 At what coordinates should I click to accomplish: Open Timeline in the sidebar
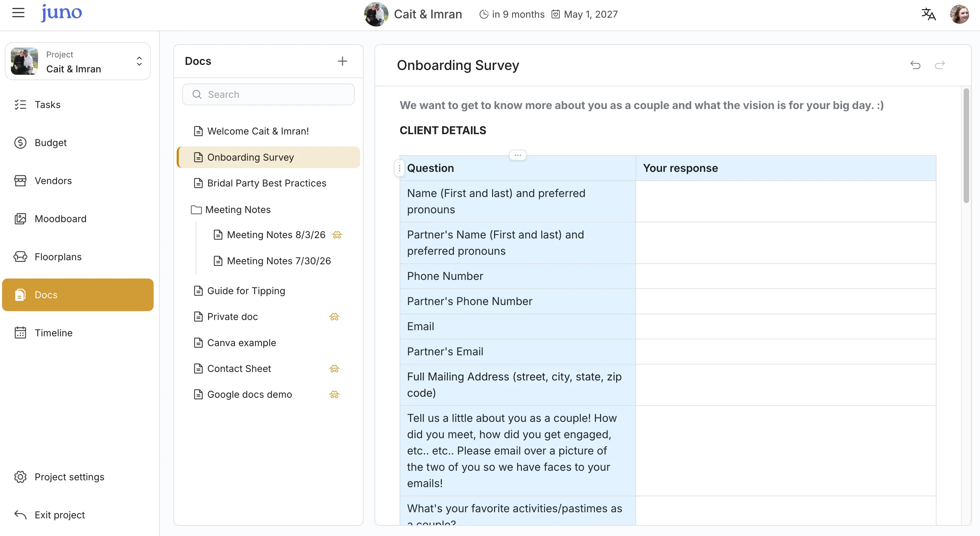click(x=78, y=333)
